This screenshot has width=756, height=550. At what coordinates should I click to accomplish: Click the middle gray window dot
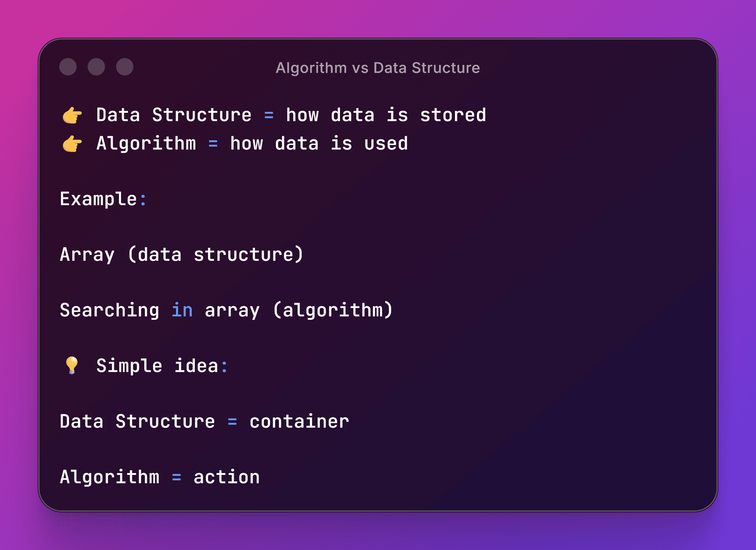(96, 67)
